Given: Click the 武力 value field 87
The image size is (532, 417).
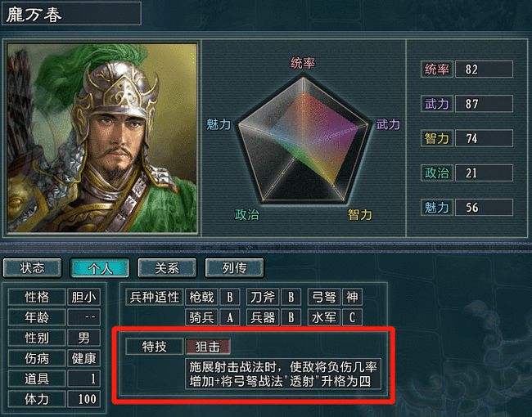Looking at the screenshot, I should pos(484,104).
